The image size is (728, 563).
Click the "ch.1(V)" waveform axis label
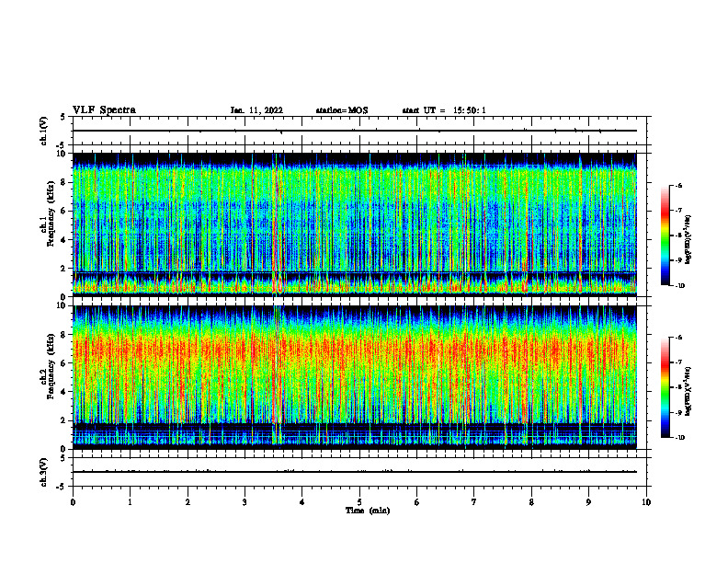coord(43,131)
